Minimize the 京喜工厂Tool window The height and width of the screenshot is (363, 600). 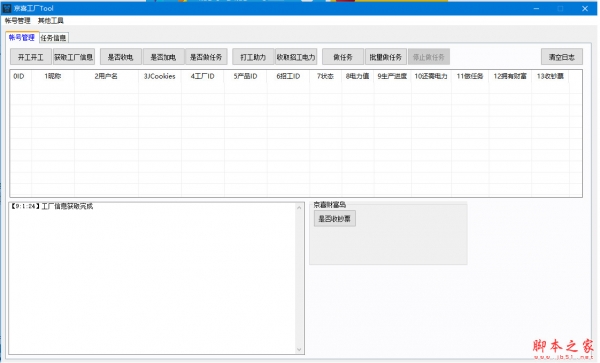click(x=536, y=8)
